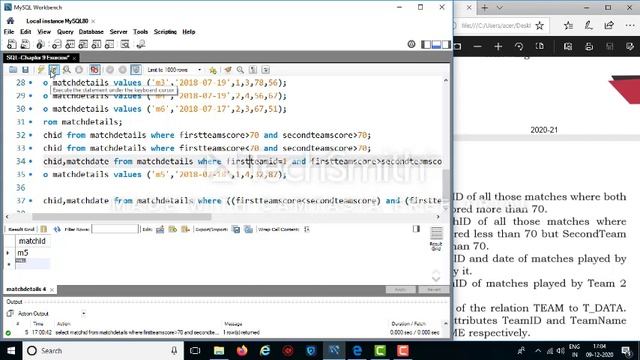This screenshot has width=640, height=360.
Task: Click the create new schema toolbar icon
Action: click(56, 44)
